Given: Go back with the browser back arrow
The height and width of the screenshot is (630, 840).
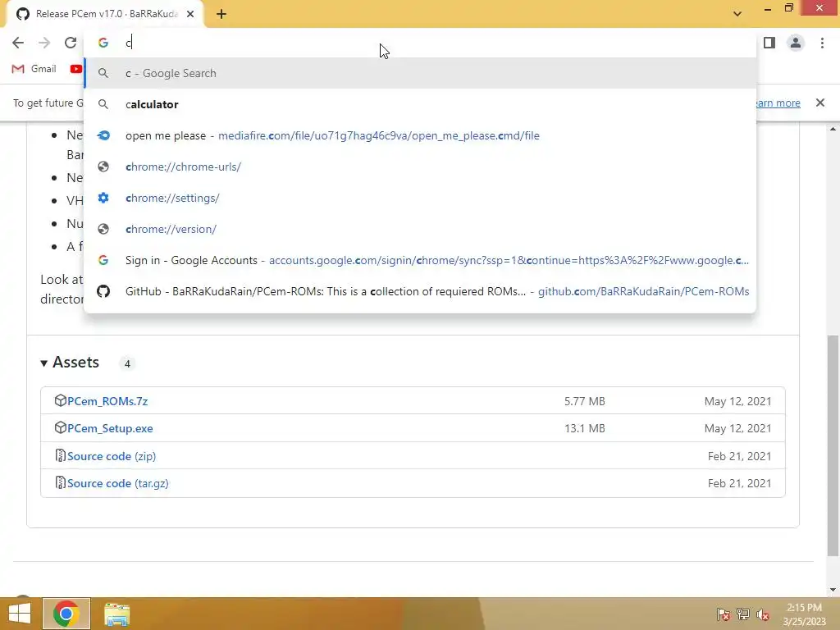Looking at the screenshot, I should [18, 43].
